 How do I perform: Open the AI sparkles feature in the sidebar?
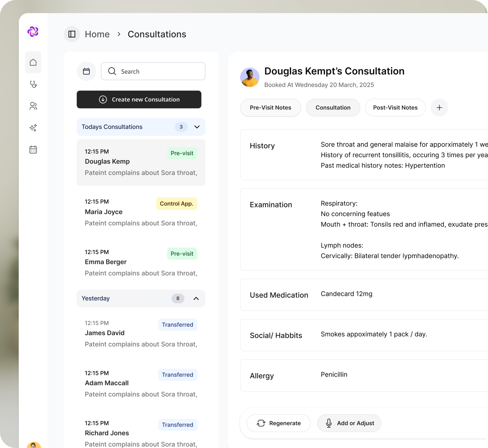click(x=33, y=128)
